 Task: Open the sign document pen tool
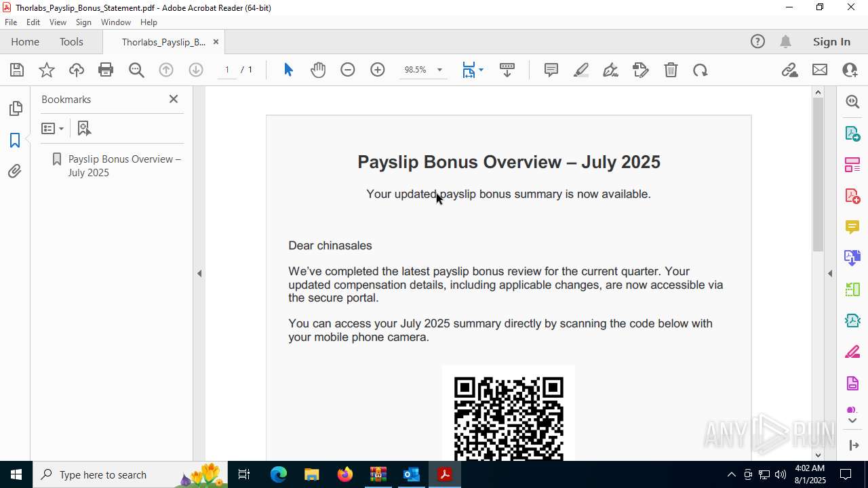click(610, 70)
